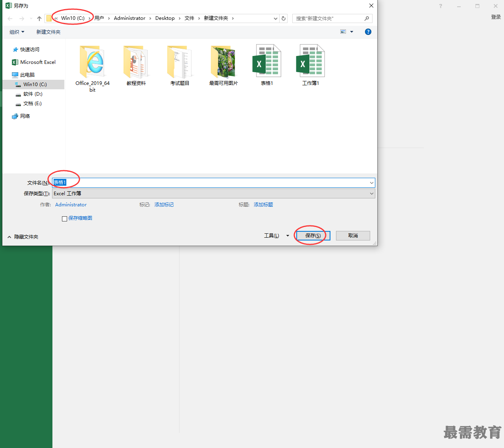The image size is (504, 448).
Task: Expand the file name dropdown arrow
Action: tap(372, 183)
